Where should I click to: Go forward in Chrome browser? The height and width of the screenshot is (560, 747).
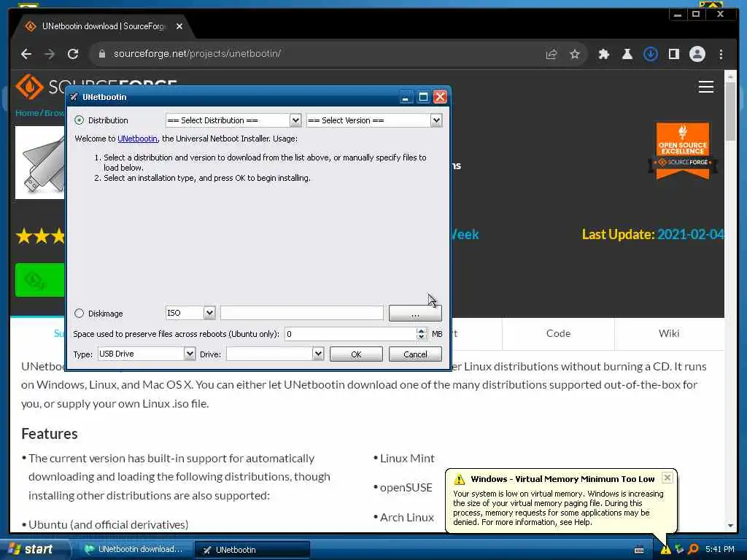pos(50,54)
